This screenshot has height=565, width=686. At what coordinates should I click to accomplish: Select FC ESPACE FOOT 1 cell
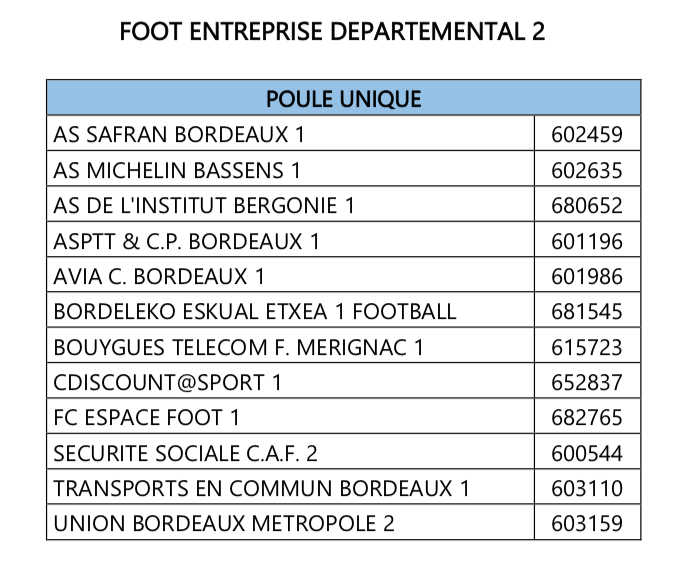pyautogui.click(x=290, y=417)
